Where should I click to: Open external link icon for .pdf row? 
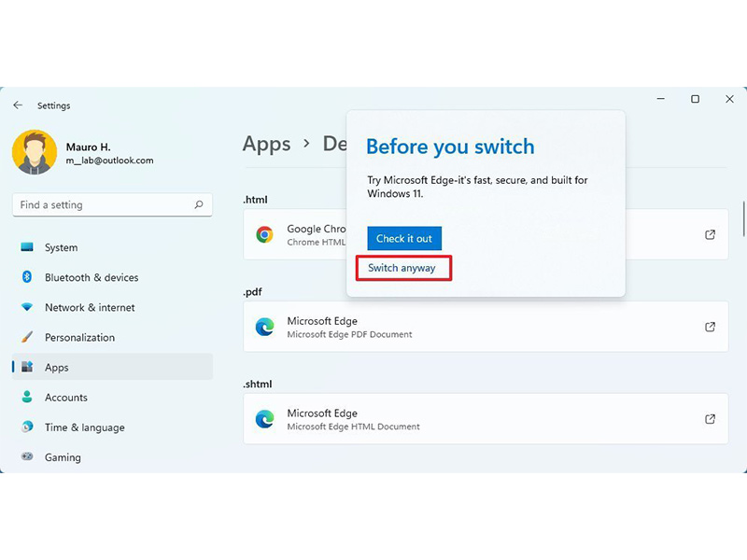[710, 327]
